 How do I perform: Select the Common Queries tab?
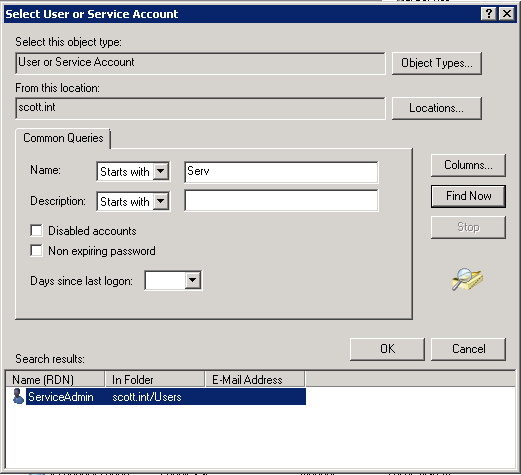(63, 138)
